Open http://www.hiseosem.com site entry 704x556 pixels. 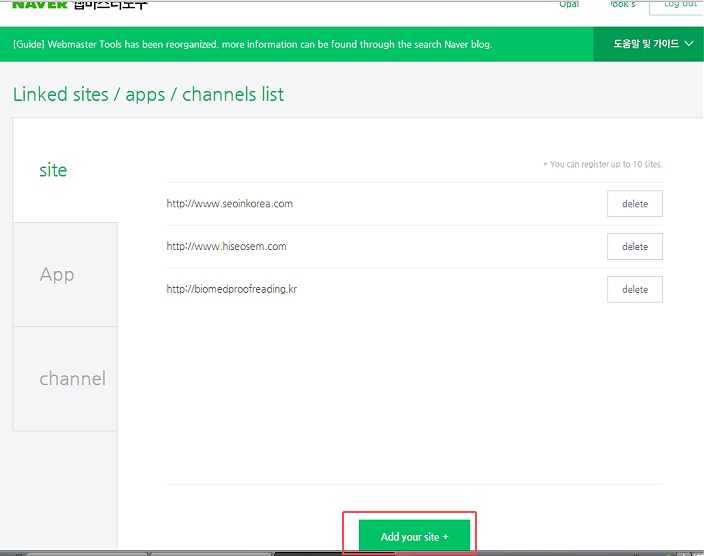tap(226, 246)
